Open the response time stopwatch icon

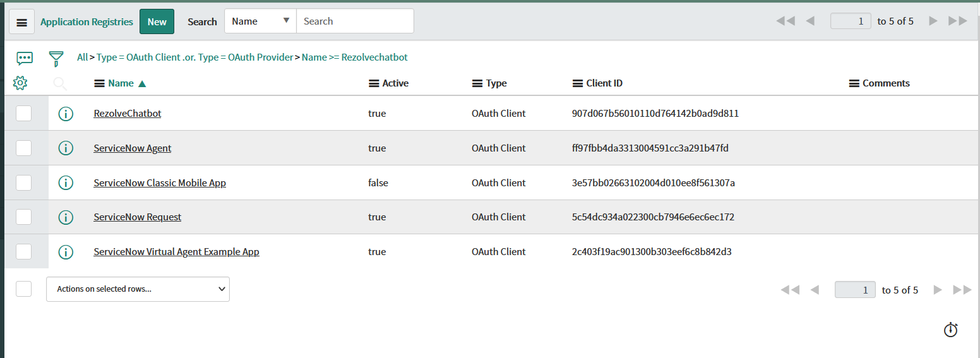point(950,330)
